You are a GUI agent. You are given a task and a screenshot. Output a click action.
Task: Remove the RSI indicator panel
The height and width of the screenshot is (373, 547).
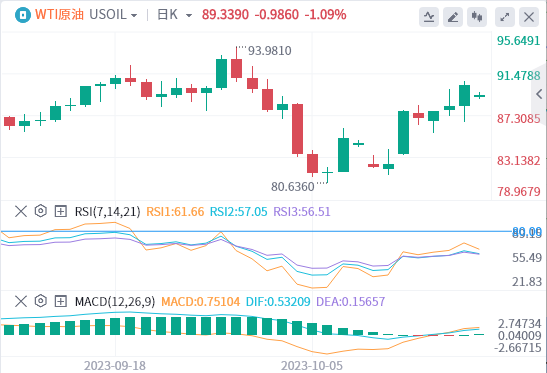point(21,211)
